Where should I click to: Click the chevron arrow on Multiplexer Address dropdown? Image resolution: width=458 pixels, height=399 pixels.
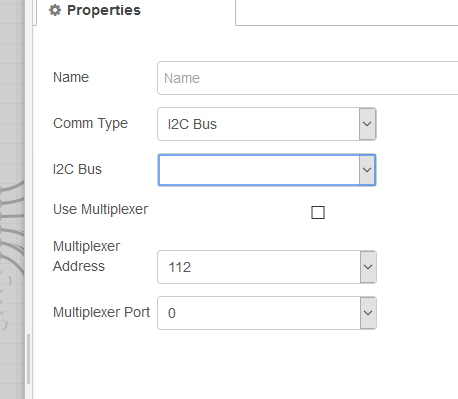click(x=368, y=267)
